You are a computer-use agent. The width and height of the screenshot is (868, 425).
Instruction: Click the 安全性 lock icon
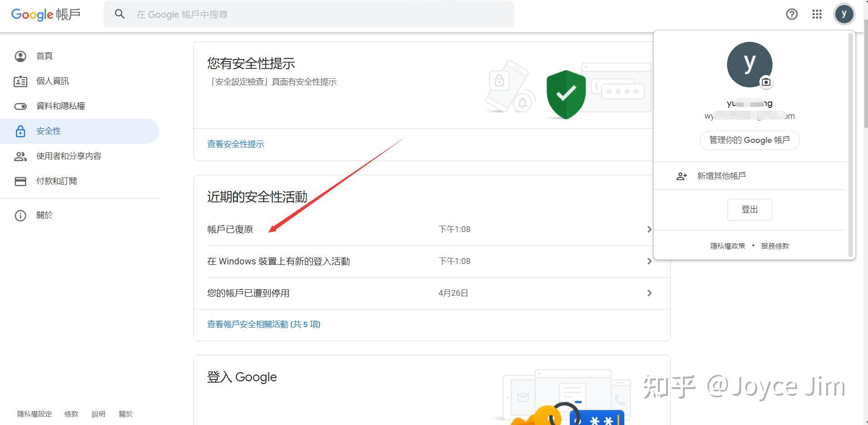(x=20, y=131)
